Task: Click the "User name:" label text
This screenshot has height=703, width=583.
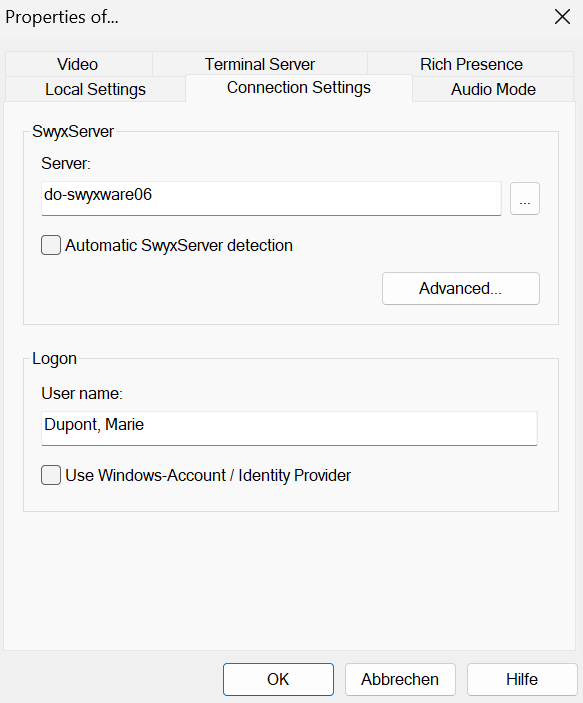Action: coord(82,393)
